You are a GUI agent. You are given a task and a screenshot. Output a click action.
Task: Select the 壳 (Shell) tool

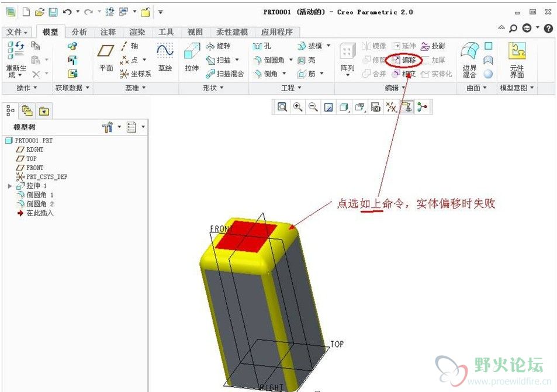[x=307, y=60]
